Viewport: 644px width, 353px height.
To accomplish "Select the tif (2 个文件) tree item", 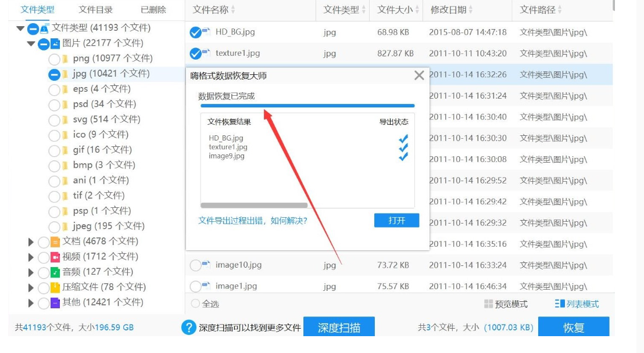I will pyautogui.click(x=99, y=196).
